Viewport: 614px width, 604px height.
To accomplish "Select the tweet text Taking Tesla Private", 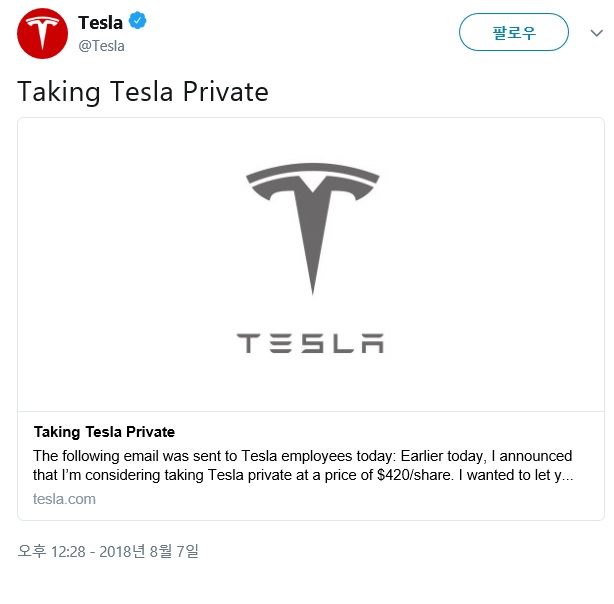I will click(143, 92).
